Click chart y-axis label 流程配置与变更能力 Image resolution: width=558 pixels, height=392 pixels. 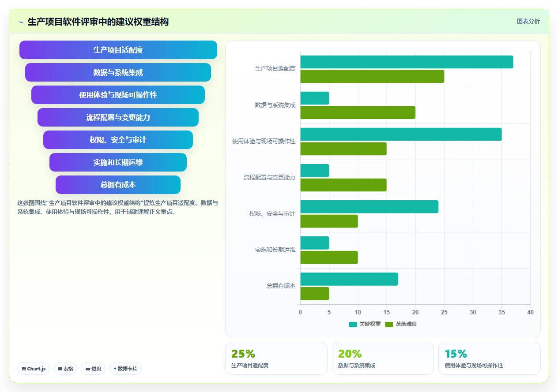pos(269,177)
